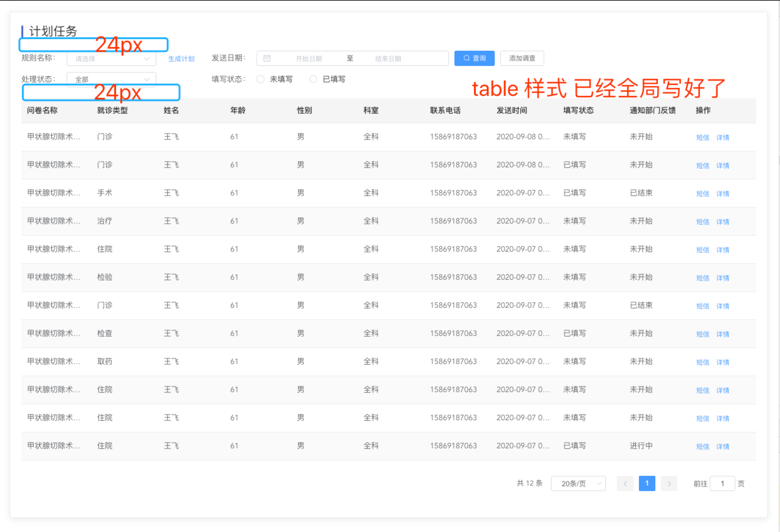Click the 性别 column header
The width and height of the screenshot is (780, 532).
point(304,111)
